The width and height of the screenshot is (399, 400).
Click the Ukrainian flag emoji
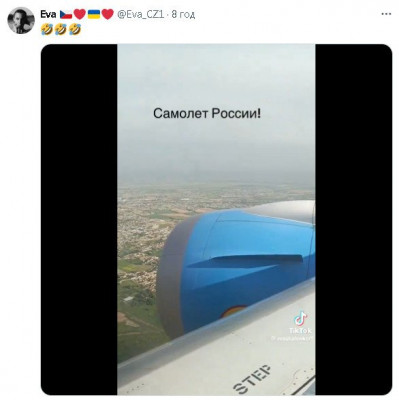(x=94, y=14)
